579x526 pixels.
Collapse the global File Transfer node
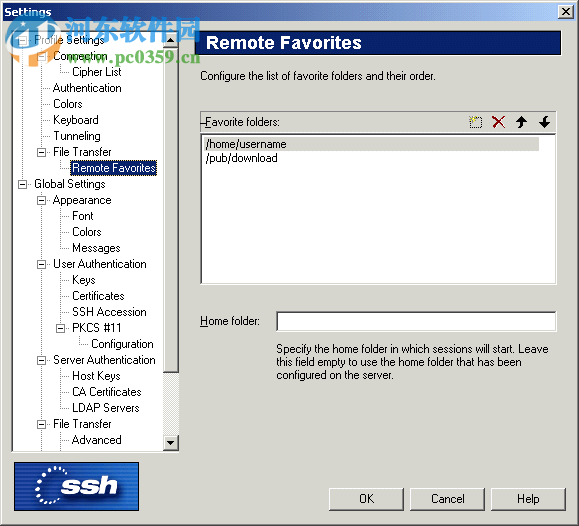[42, 424]
